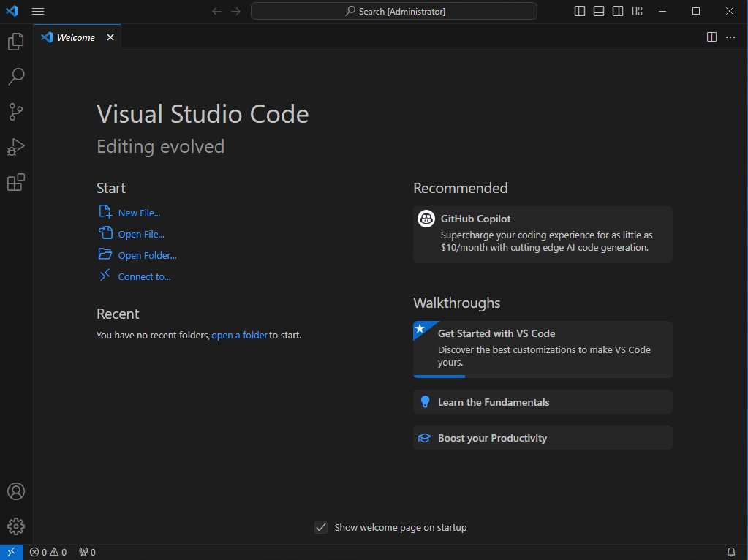Open the hamburger application menu
Screen dimensions: 748x560
tap(38, 12)
